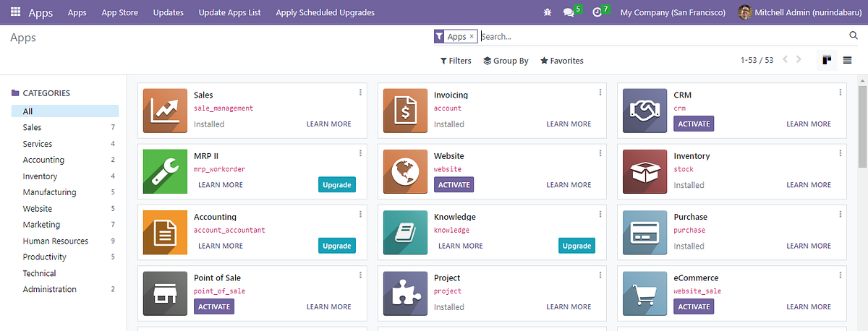Image resolution: width=868 pixels, height=331 pixels.
Task: Open the Sales card three-dot menu
Action: 360,93
